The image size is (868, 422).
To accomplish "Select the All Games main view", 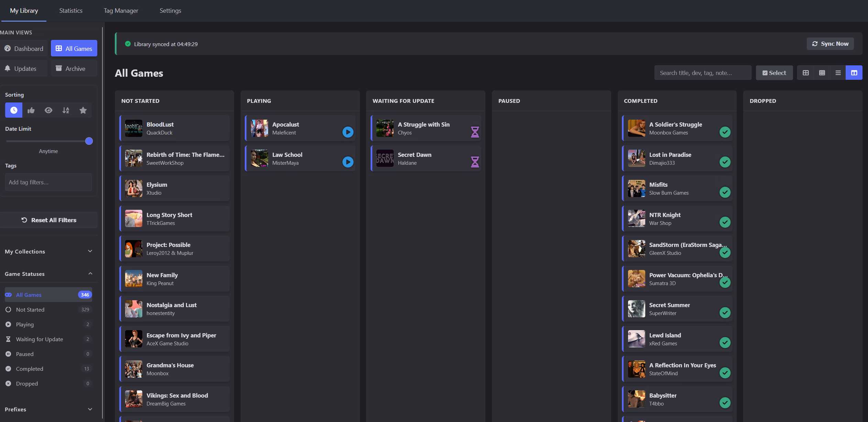I will tap(74, 48).
